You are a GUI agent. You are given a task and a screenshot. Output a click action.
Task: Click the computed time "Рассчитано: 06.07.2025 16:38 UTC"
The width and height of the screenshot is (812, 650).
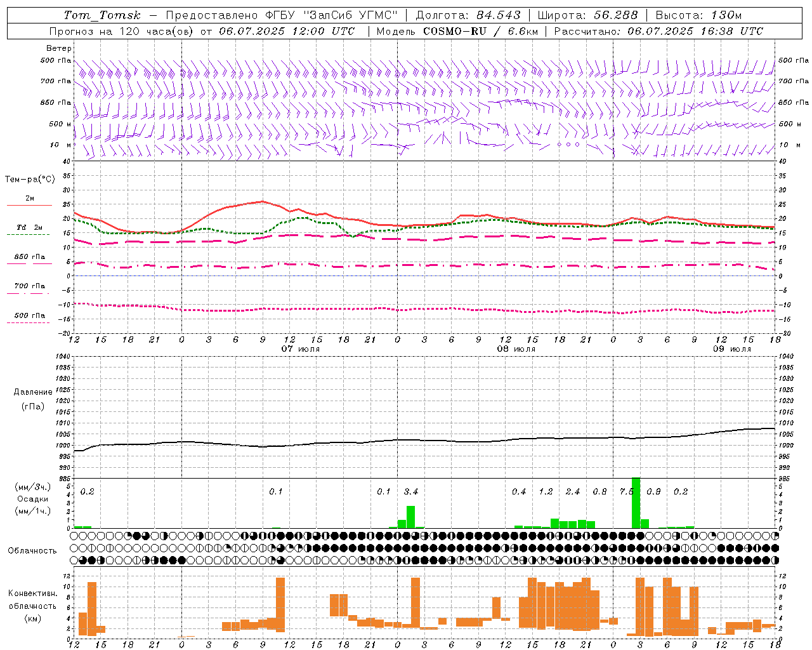coord(658,31)
